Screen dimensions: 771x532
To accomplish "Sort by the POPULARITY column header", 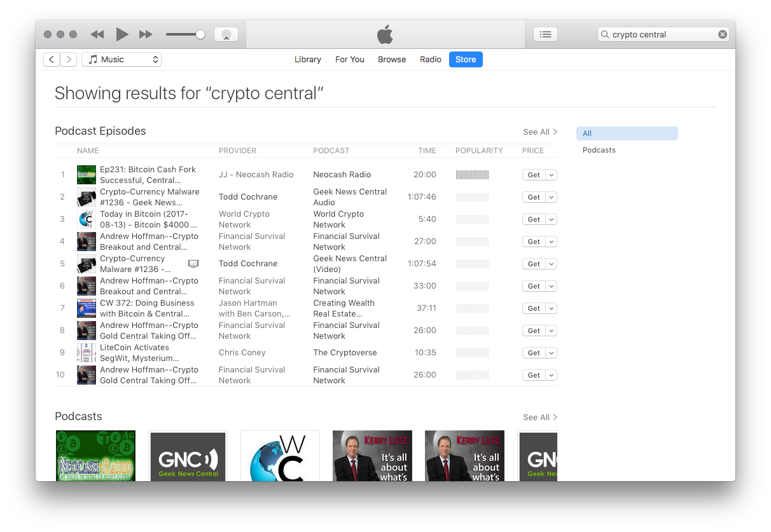I will [x=479, y=151].
